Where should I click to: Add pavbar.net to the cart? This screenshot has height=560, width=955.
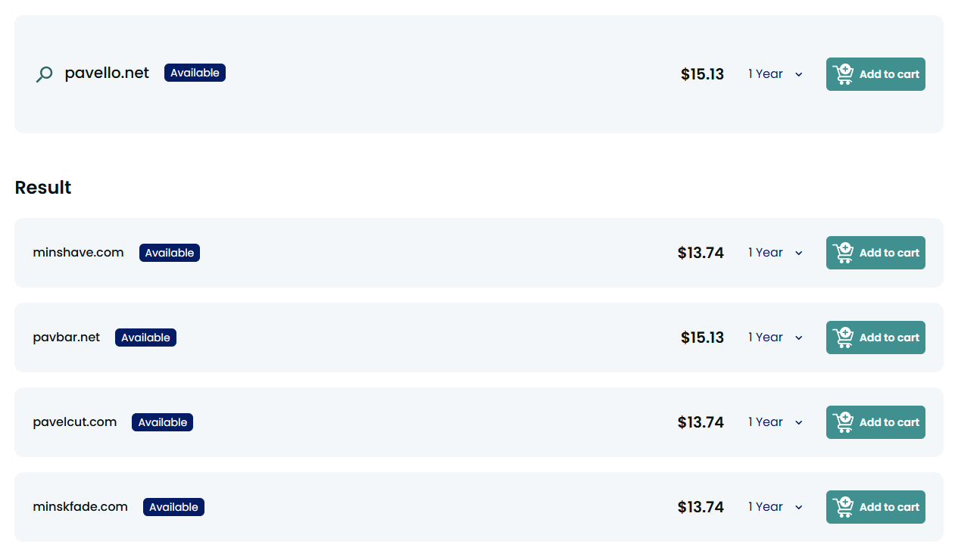tap(888, 338)
